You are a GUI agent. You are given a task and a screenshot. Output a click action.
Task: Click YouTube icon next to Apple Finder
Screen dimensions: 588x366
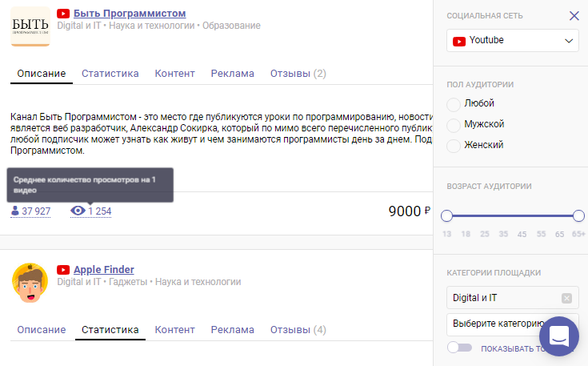tap(63, 270)
